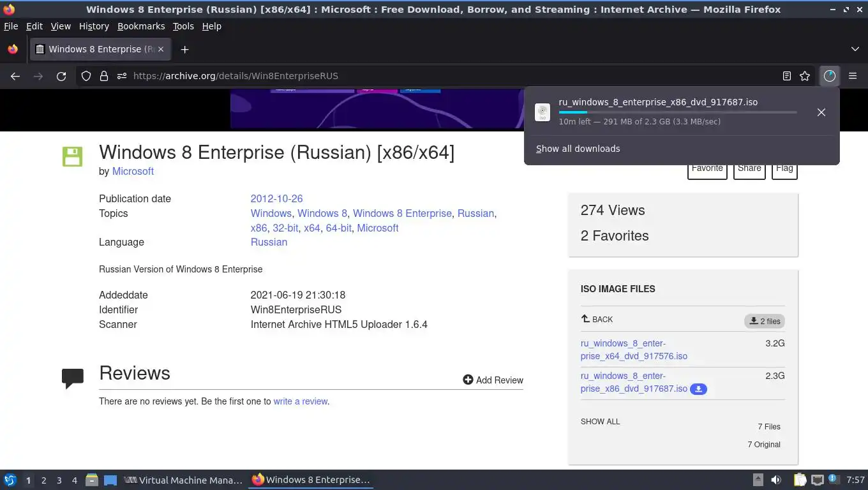Expand the SHOW ALL files link

point(600,422)
